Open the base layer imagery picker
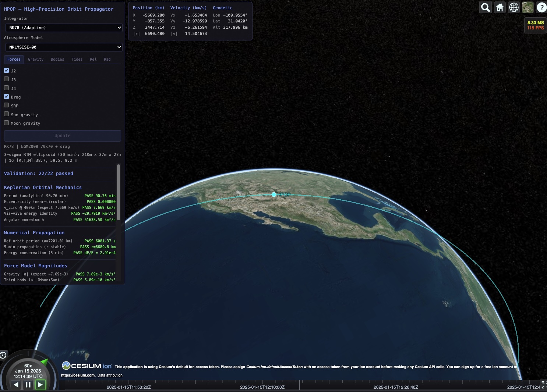547x392 pixels. coord(527,7)
